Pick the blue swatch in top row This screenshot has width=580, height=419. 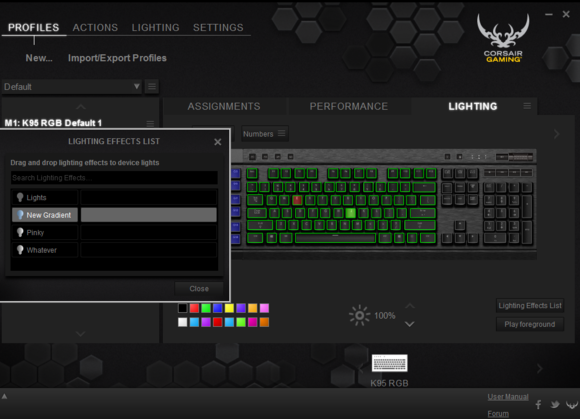pyautogui.click(x=218, y=308)
